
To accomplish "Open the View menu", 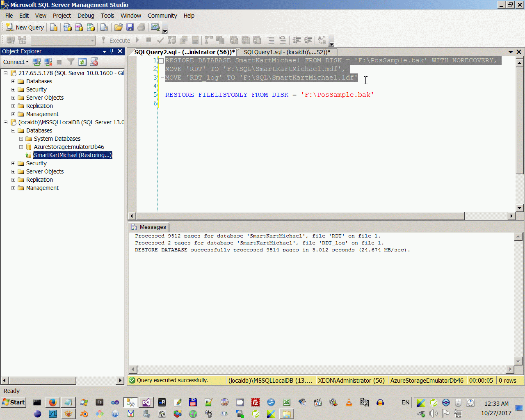I will pyautogui.click(x=41, y=16).
